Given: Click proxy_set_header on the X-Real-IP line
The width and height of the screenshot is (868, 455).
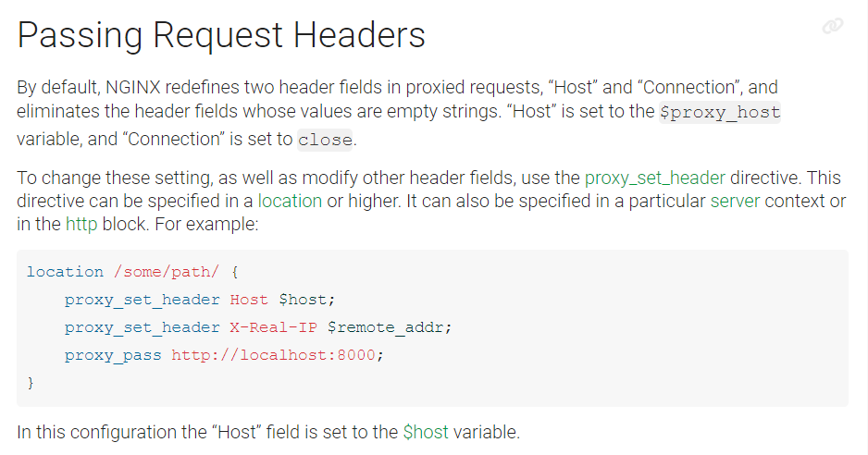Looking at the screenshot, I should 142,327.
